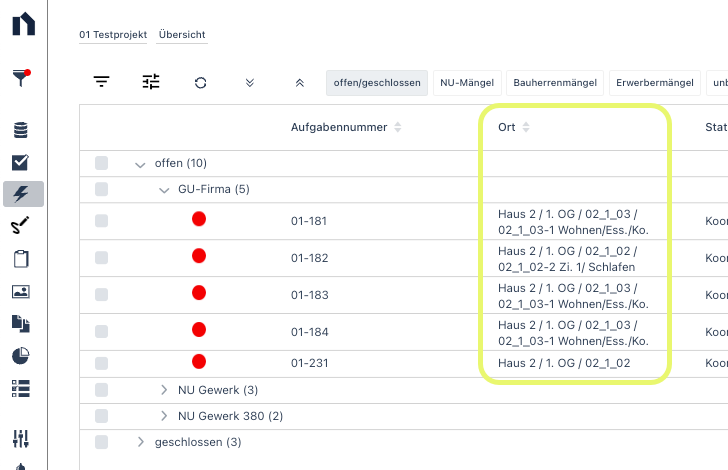The image size is (728, 470).
Task: Open the database stack icon in sidebar
Action: 21,130
